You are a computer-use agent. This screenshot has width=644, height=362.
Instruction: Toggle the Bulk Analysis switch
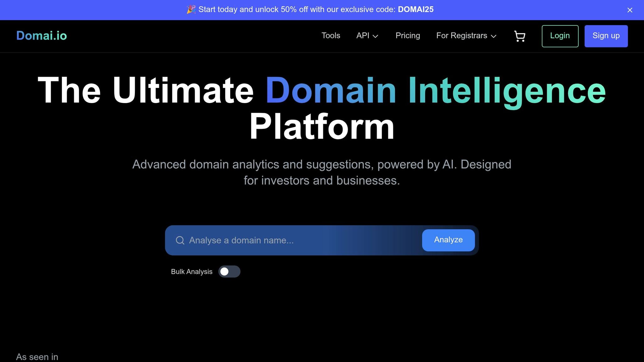[x=229, y=271]
